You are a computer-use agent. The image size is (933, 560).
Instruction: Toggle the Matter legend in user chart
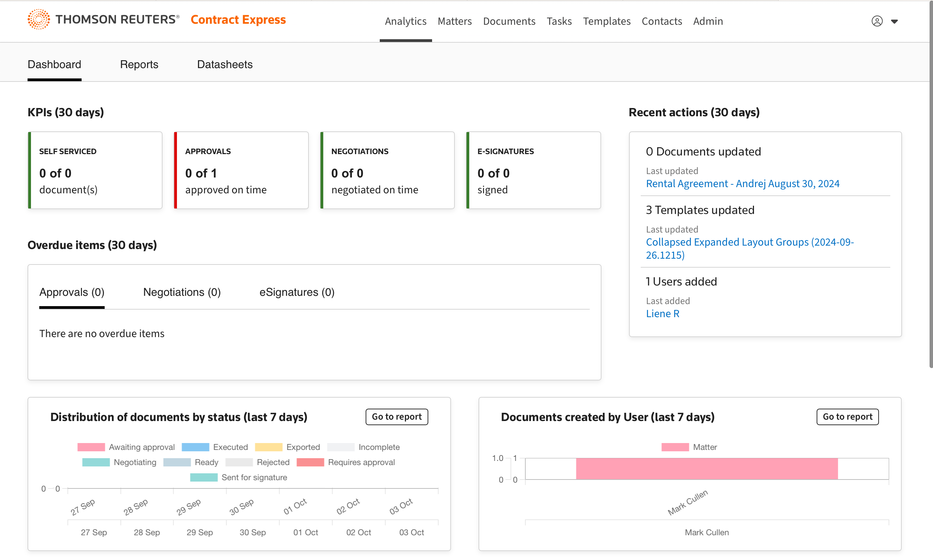coord(704,447)
